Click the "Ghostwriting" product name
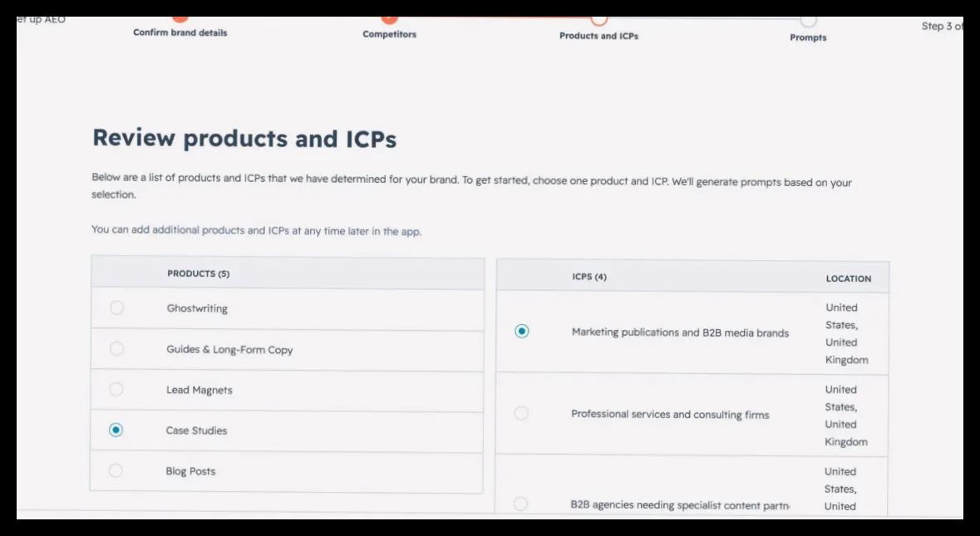Image resolution: width=980 pixels, height=536 pixels. (197, 308)
